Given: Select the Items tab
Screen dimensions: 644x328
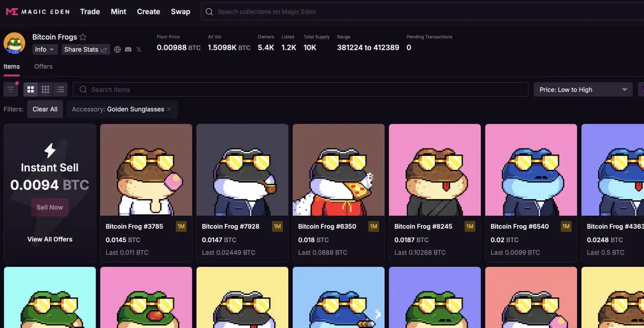Looking at the screenshot, I should tap(12, 66).
